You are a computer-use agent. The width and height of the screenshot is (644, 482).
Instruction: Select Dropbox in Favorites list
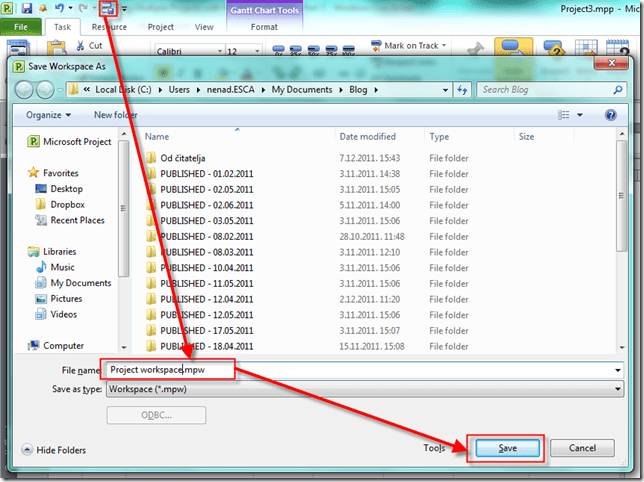point(67,204)
